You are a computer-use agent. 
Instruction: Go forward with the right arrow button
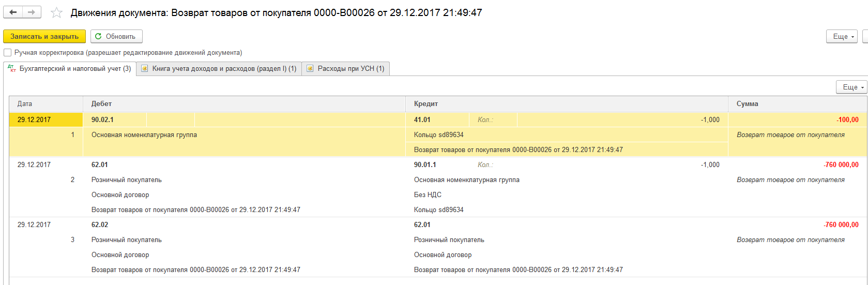(32, 12)
